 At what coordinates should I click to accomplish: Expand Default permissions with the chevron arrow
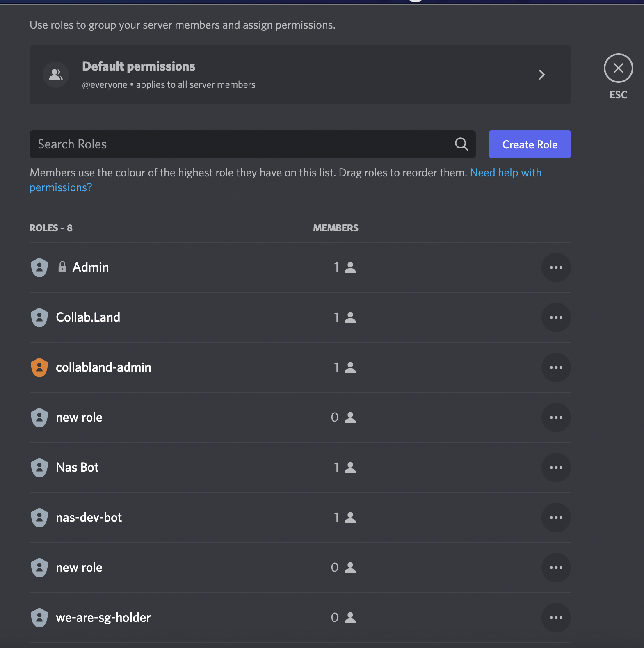point(541,75)
